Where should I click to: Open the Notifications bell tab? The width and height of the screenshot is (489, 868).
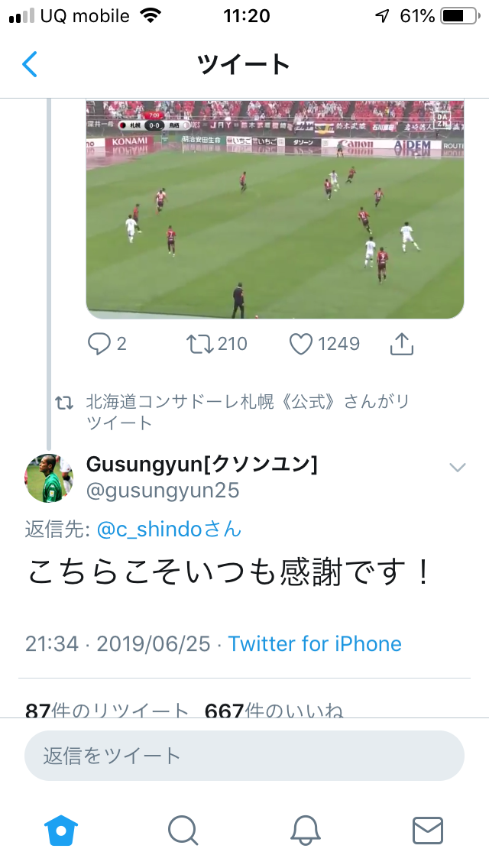click(305, 829)
